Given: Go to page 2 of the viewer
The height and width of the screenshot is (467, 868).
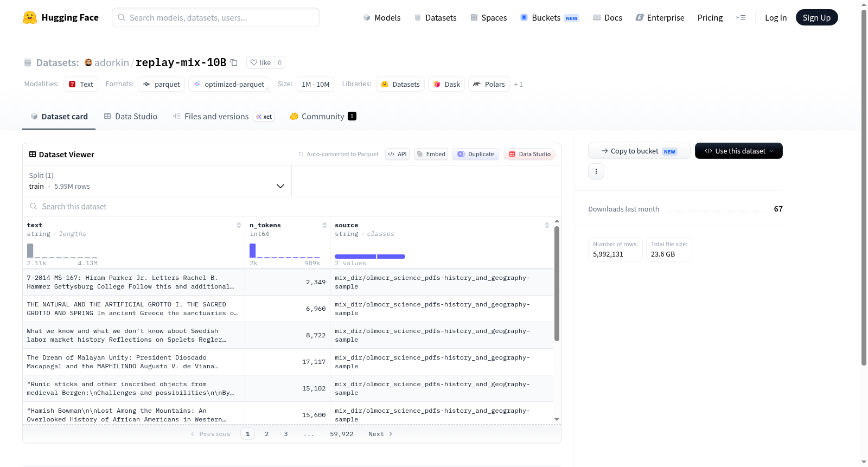Looking at the screenshot, I should coord(266,434).
